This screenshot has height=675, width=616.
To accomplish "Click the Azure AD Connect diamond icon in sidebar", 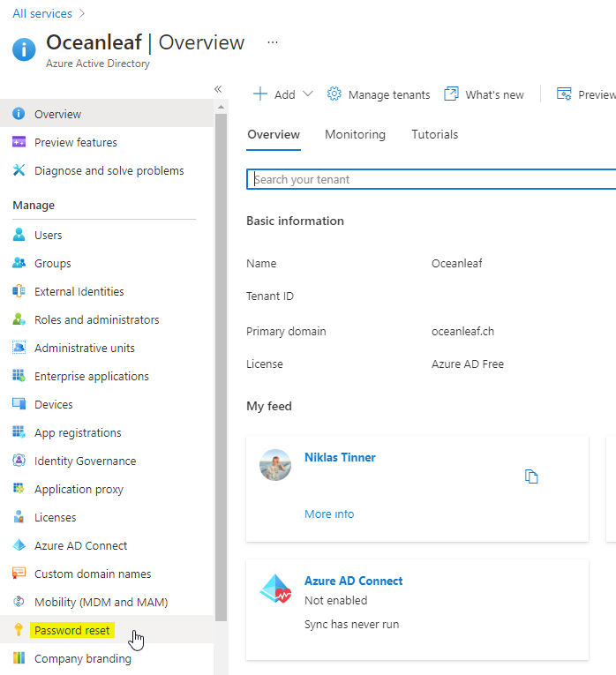I will [19, 545].
